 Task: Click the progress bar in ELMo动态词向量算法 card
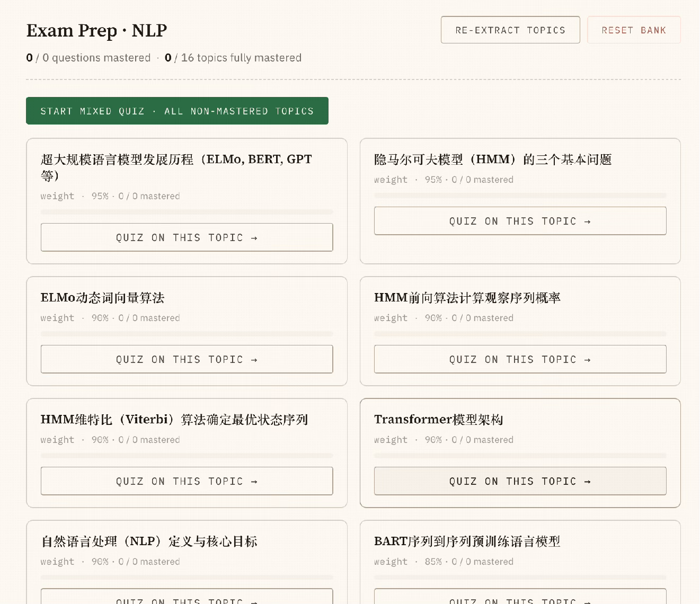(x=187, y=334)
